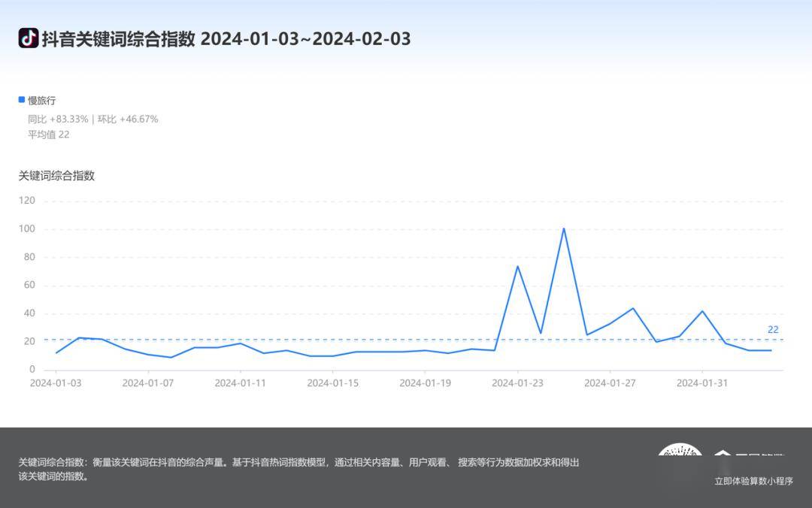Click the blue 慢旅行 legend marker
The image size is (812, 508).
coord(22,100)
